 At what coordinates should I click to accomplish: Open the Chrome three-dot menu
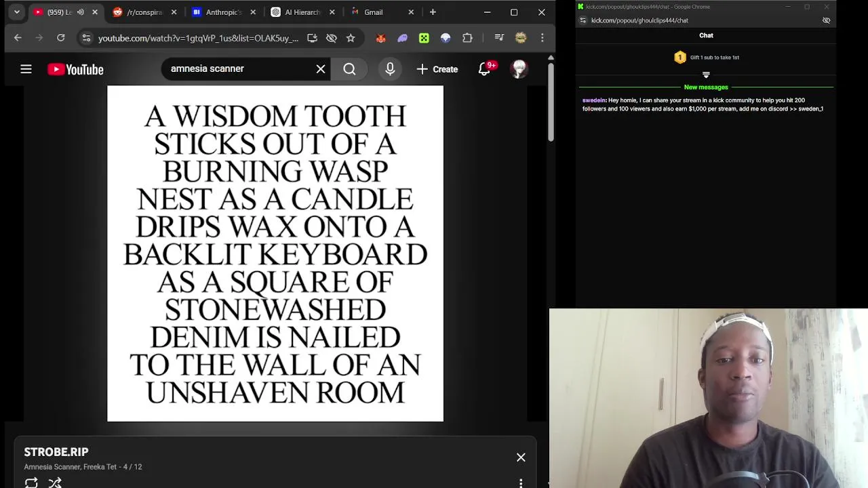click(x=542, y=38)
